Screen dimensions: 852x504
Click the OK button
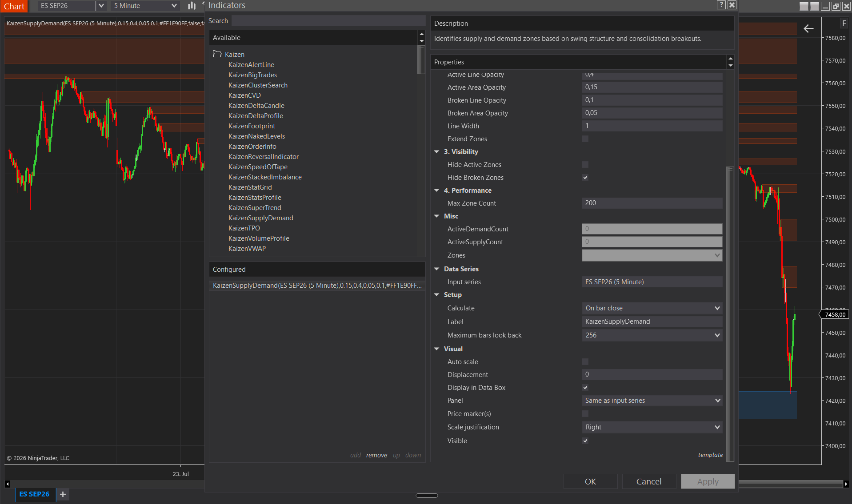point(590,482)
